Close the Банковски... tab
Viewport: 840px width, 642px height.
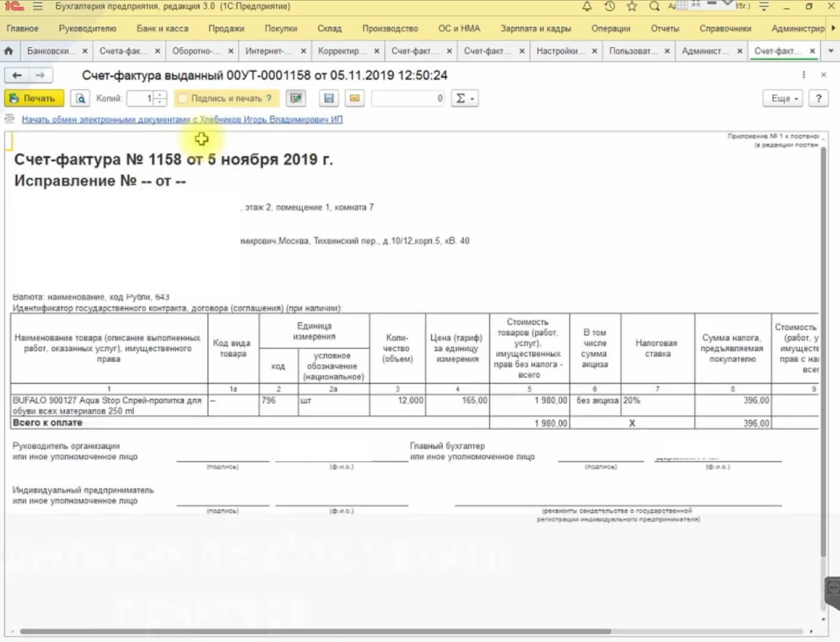[x=84, y=51]
